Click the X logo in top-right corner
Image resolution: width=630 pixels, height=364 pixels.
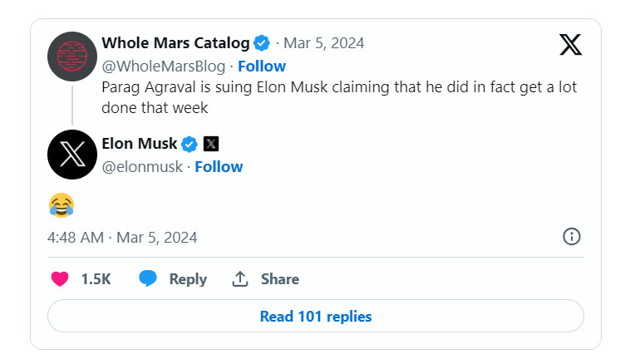(x=570, y=44)
